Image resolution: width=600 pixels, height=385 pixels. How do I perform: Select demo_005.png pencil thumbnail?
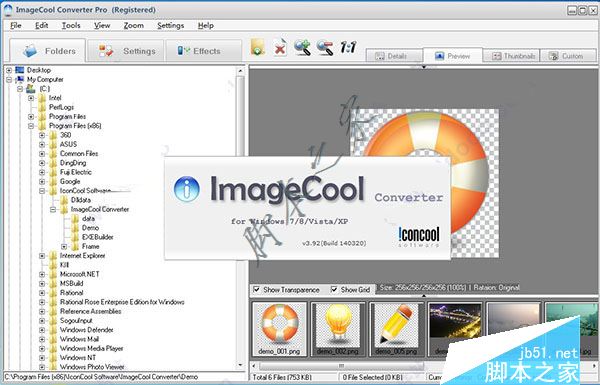tap(397, 329)
